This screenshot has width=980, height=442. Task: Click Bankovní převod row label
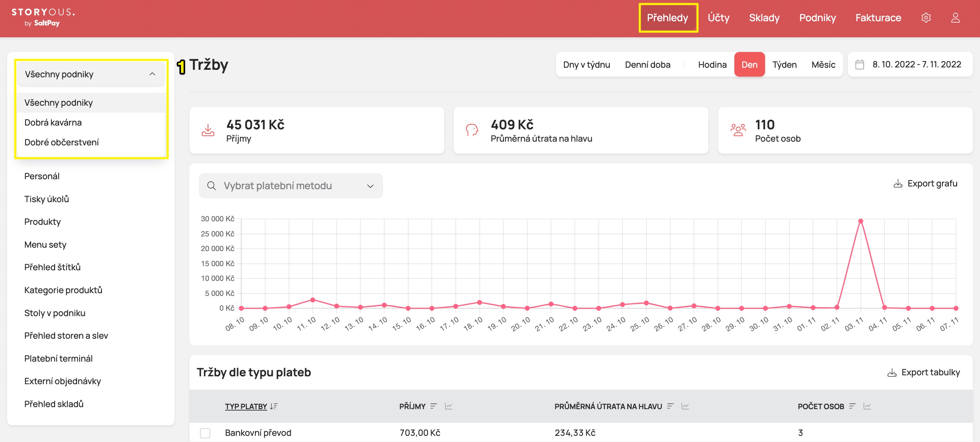(258, 433)
